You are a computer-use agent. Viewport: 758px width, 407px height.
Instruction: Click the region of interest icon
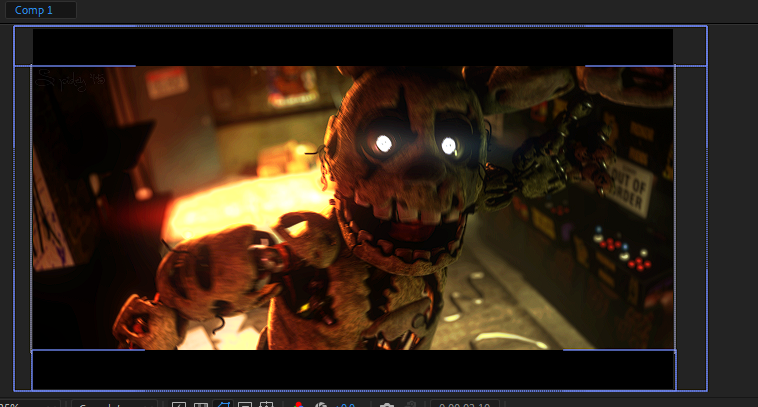click(245, 404)
